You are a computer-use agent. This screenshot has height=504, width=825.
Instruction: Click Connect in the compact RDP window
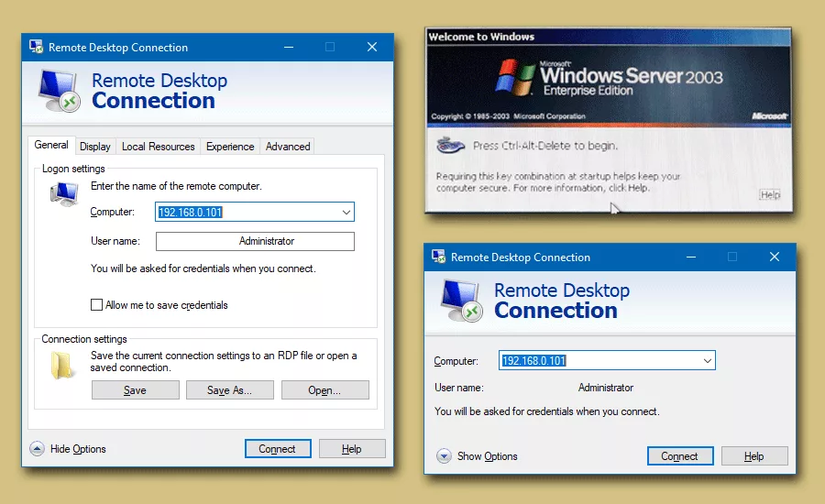679,456
